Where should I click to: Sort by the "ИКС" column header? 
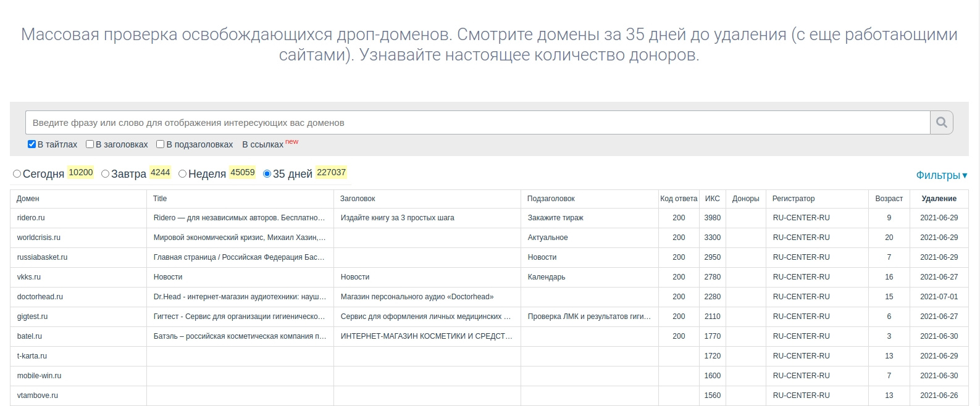pos(712,199)
